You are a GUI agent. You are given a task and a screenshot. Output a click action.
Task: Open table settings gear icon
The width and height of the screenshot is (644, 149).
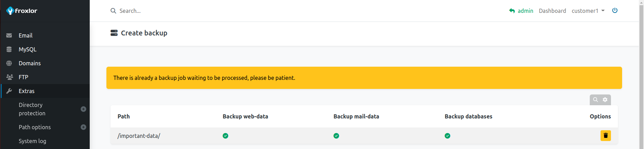click(x=605, y=100)
